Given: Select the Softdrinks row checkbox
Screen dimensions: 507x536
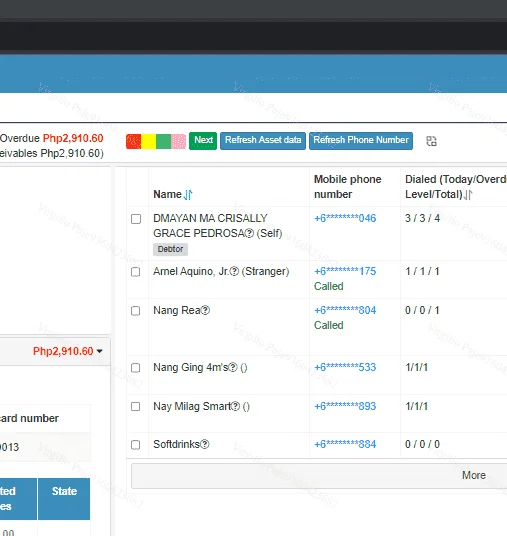Looking at the screenshot, I should [136, 445].
